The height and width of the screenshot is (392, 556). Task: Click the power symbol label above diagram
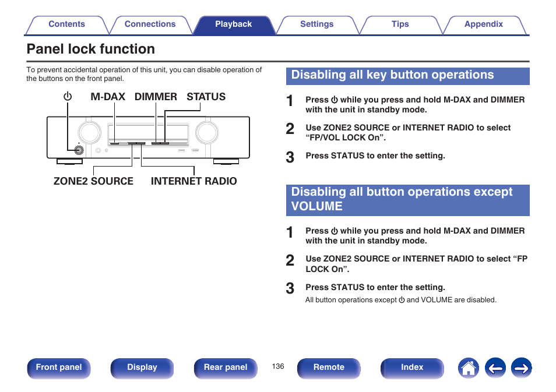68,97
